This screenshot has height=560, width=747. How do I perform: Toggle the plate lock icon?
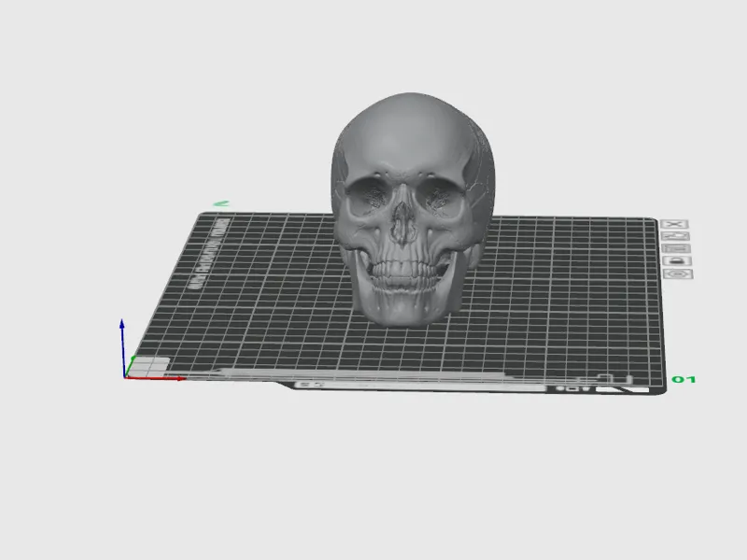676,261
